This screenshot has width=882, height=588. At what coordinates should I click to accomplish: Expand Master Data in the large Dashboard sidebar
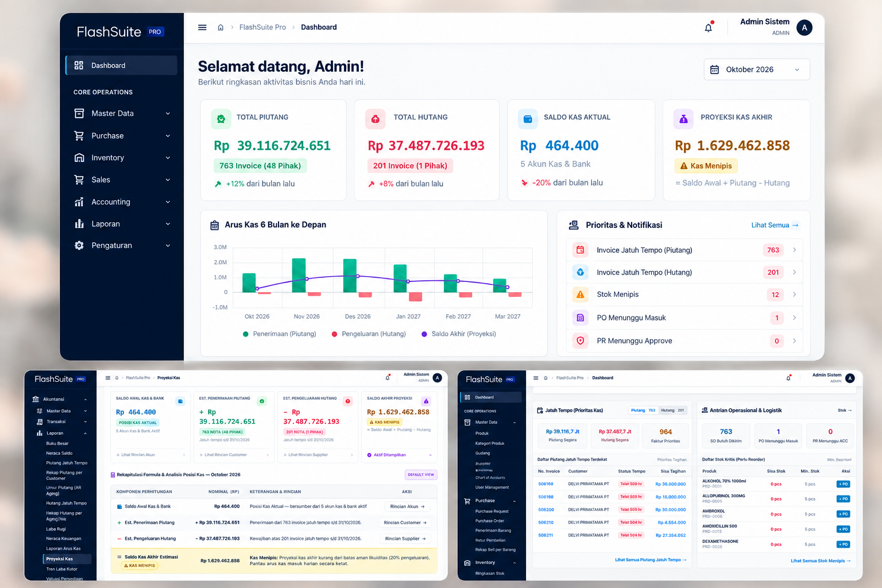pos(122,114)
